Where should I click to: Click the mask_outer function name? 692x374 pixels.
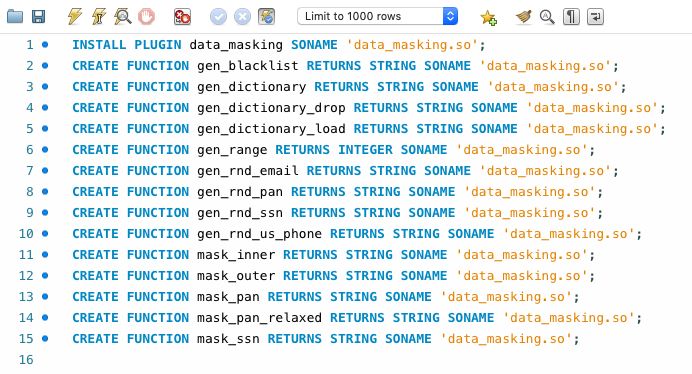coord(236,276)
